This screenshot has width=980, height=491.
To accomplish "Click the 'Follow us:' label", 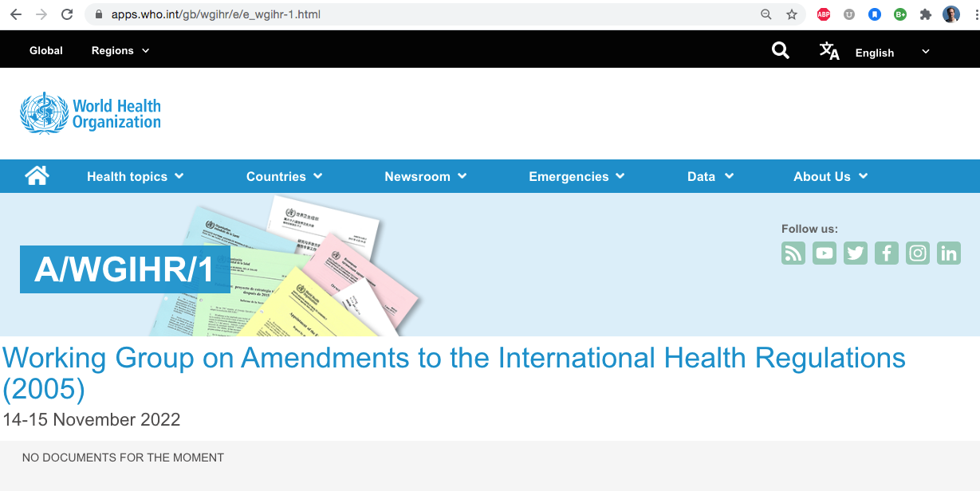I will click(809, 229).
